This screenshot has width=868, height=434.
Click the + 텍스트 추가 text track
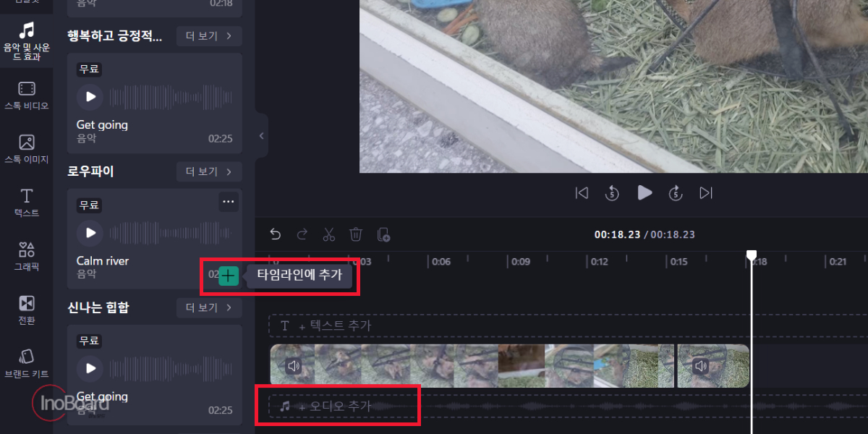pos(568,325)
